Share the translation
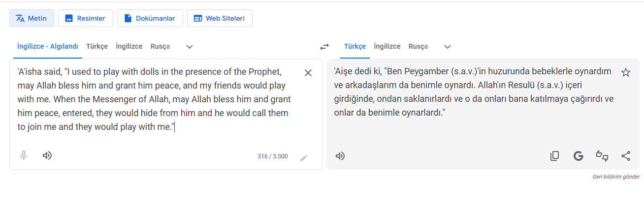Viewport: 644px width, 213px height. point(626,156)
